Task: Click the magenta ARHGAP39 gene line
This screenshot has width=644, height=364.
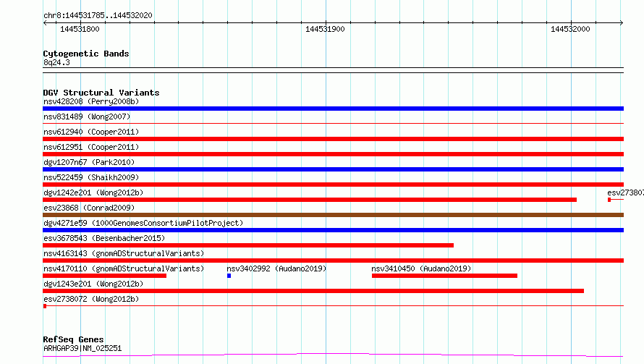Action: (333, 355)
